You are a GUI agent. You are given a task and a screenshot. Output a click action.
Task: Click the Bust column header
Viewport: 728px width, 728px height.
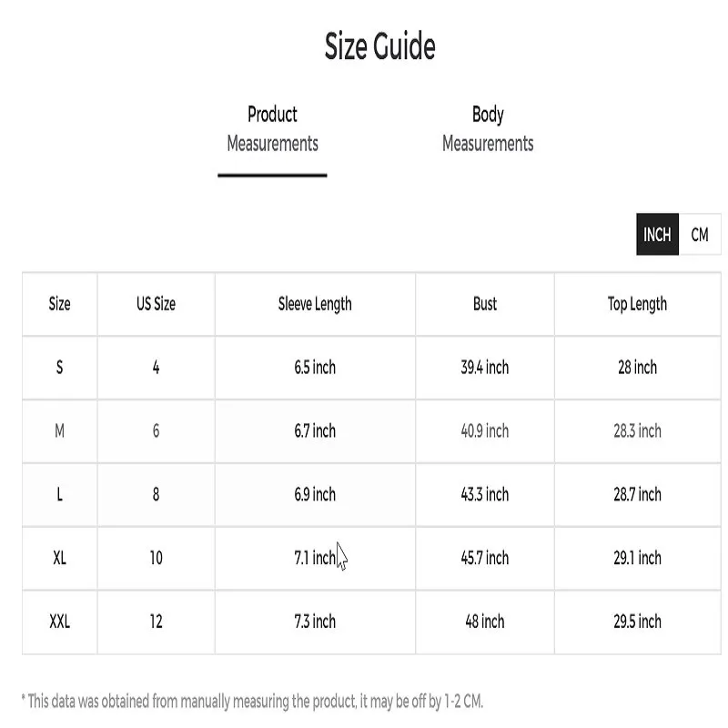point(485,304)
